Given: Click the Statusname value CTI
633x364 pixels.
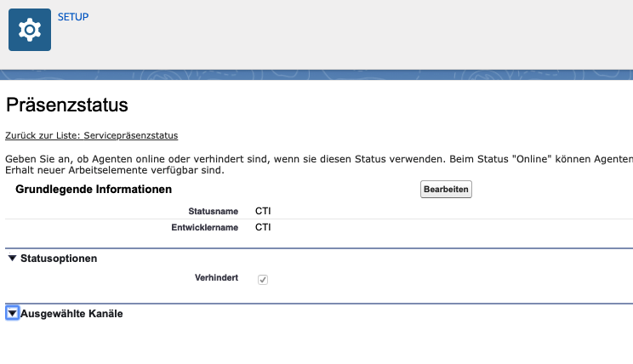Looking at the screenshot, I should (263, 211).
